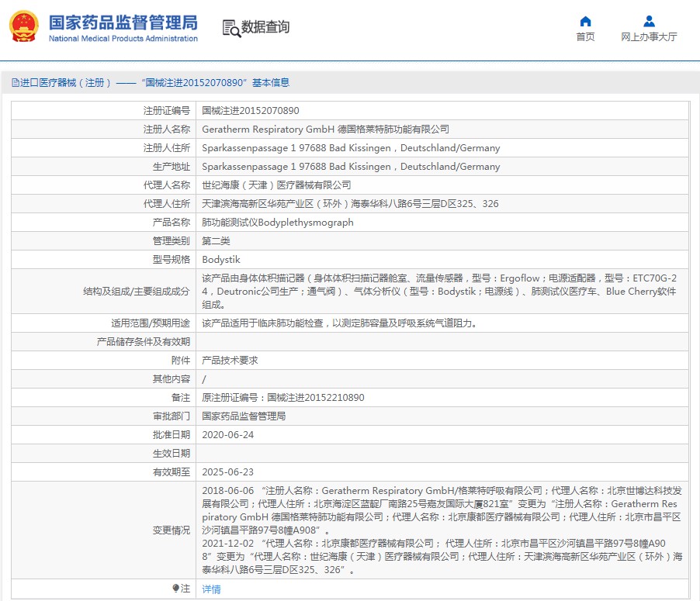Viewport: 700px width, 601px height.
Task: Select registration number value 国械注进20152070890 in table
Action: coord(251,111)
